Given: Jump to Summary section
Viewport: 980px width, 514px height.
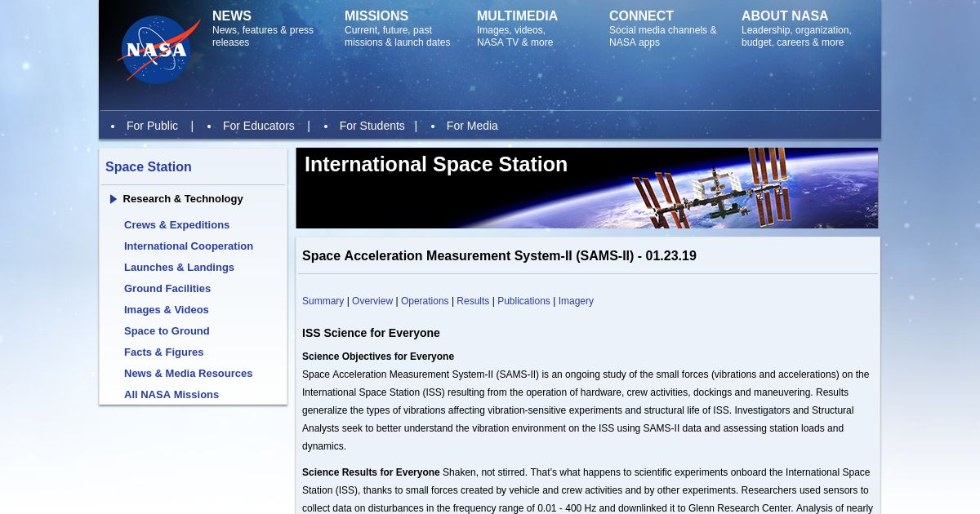Looking at the screenshot, I should coord(323,301).
